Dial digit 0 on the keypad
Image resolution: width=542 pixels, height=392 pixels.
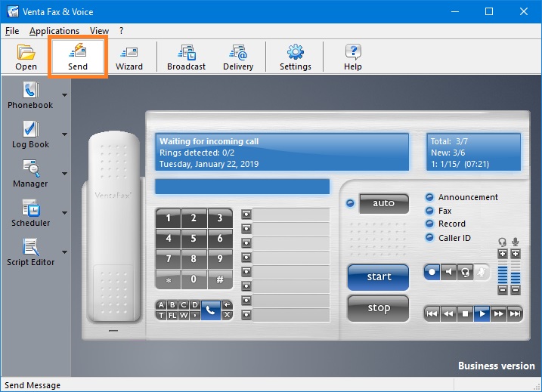coord(194,279)
